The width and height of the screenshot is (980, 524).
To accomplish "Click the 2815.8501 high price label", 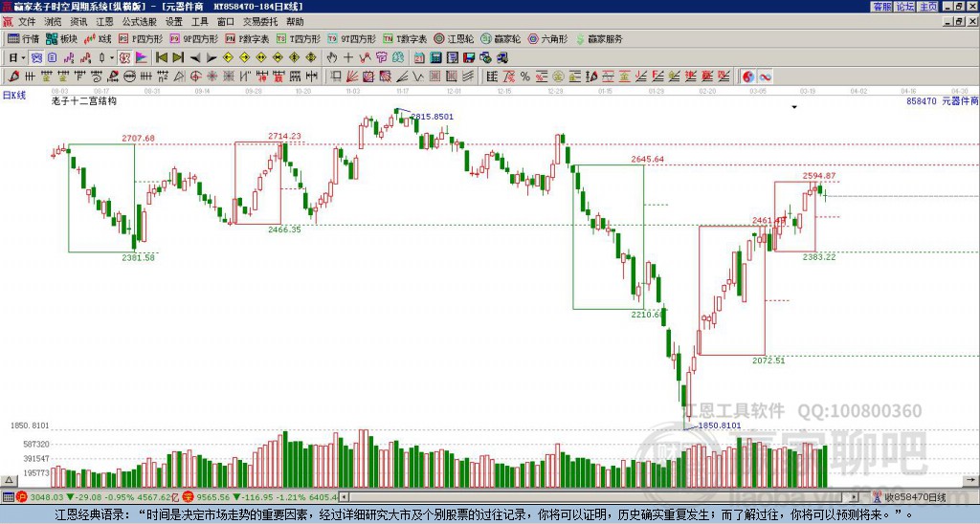I will [432, 116].
